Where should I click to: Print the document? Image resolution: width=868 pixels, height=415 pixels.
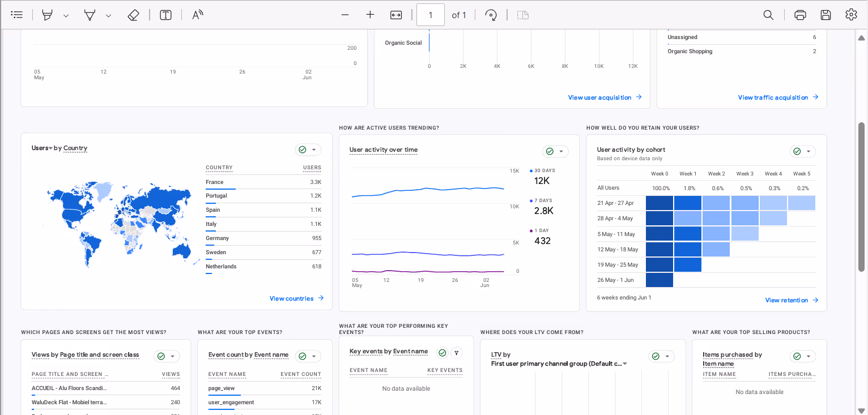pyautogui.click(x=800, y=15)
